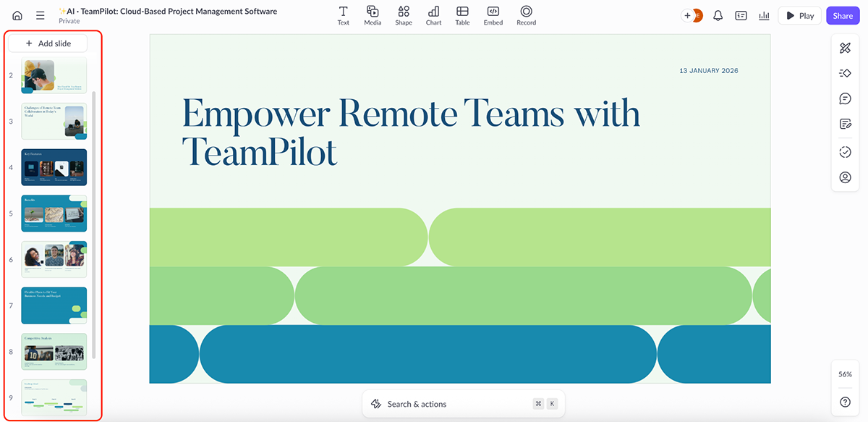This screenshot has width=868, height=422.
Task: Open the hamburger menu next to home
Action: pyautogui.click(x=40, y=14)
